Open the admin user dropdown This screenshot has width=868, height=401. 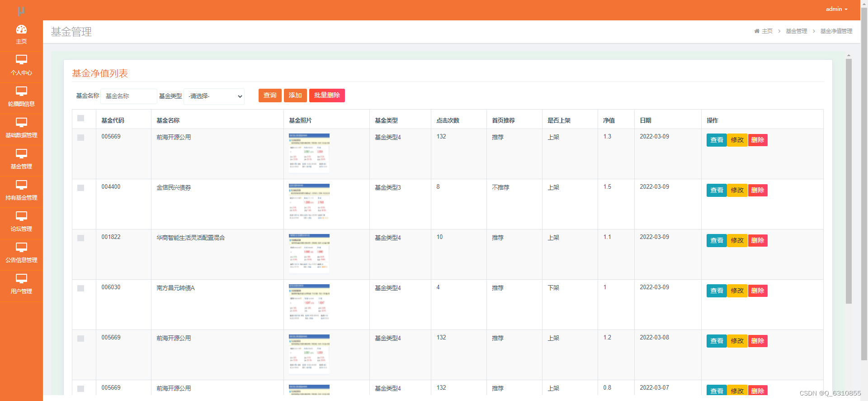[836, 9]
